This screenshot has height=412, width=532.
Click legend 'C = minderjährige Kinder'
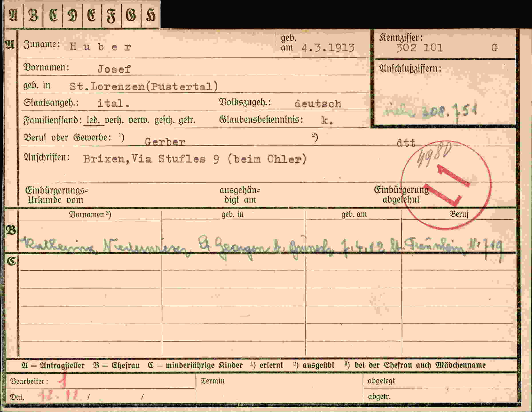pos(195,365)
